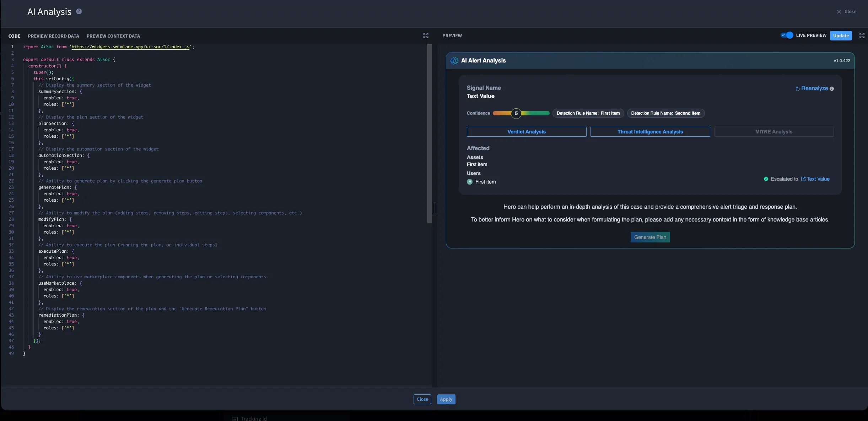Screen dimensions: 868x421
Task: Click the Apply button
Action: pyautogui.click(x=446, y=399)
